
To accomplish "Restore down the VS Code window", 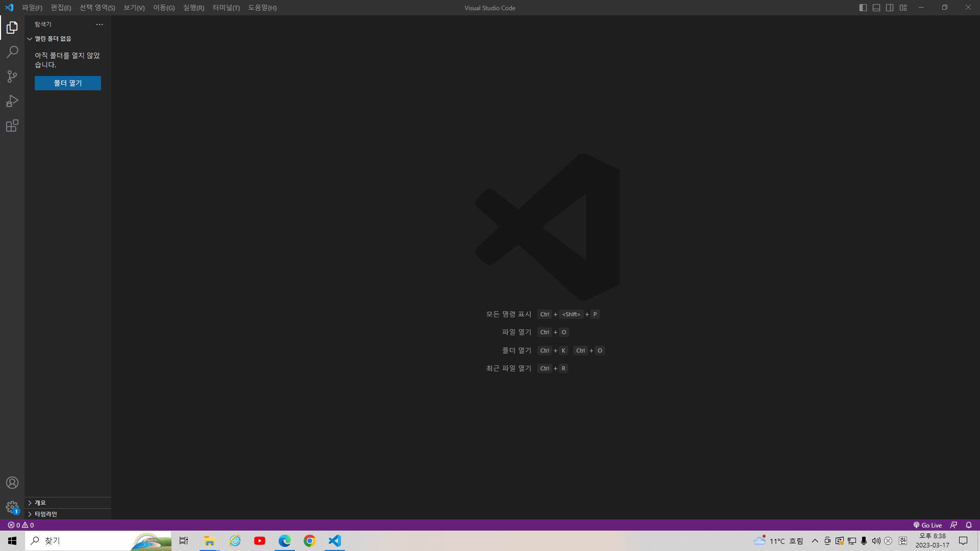I will tap(945, 8).
